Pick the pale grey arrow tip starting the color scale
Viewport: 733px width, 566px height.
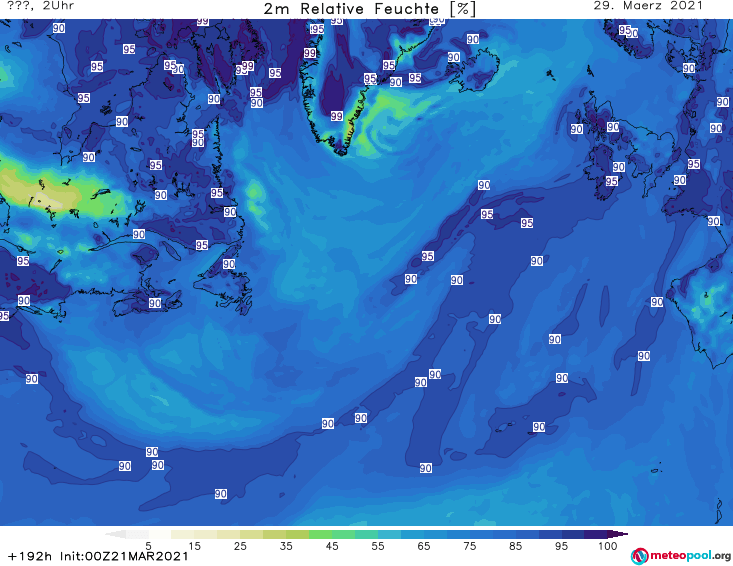click(115, 534)
